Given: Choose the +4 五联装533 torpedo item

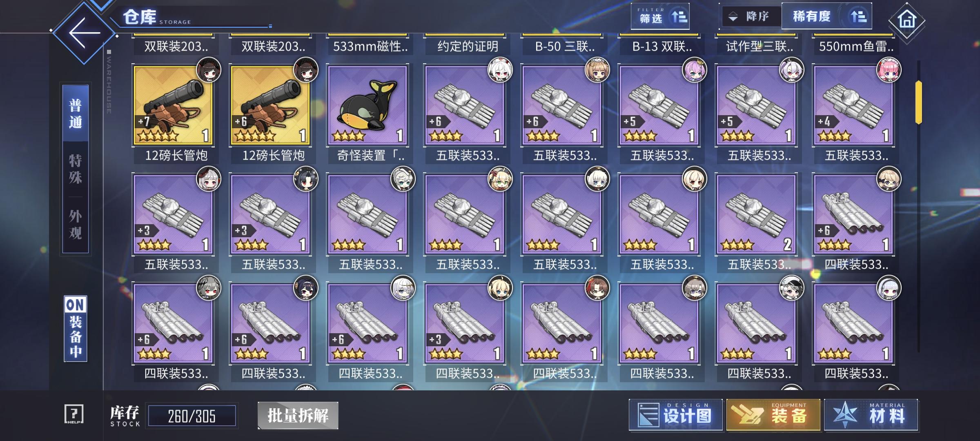Looking at the screenshot, I should pos(853,105).
